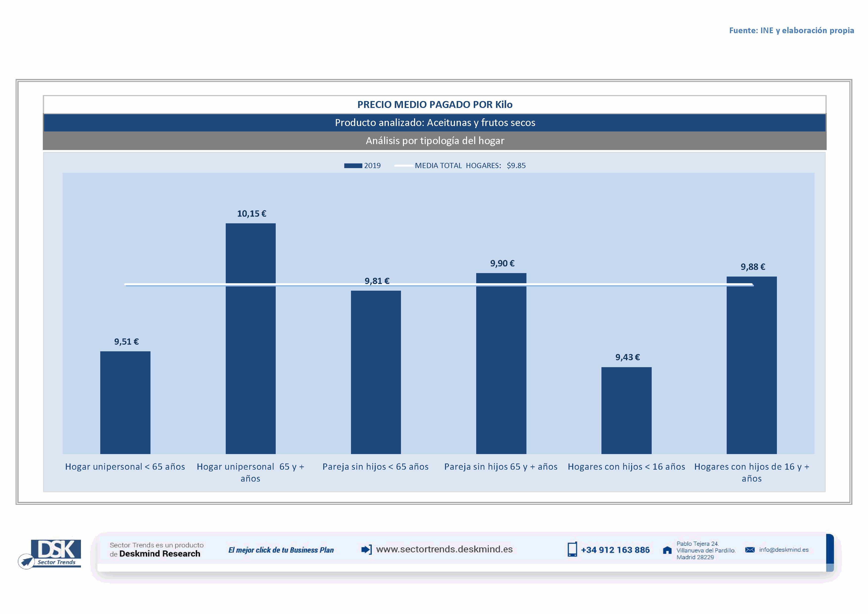
Task: Click the dark blue 2019 legend swatch
Action: pos(353,166)
